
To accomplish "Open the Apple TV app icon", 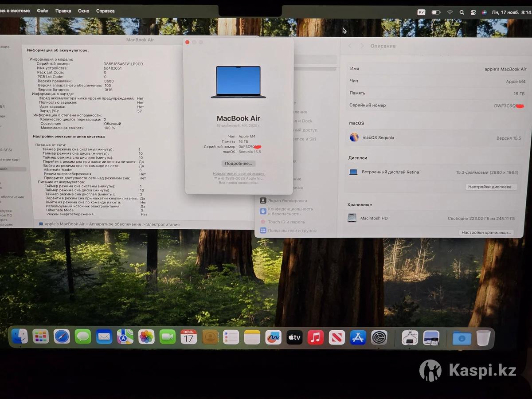I will pyautogui.click(x=294, y=337).
